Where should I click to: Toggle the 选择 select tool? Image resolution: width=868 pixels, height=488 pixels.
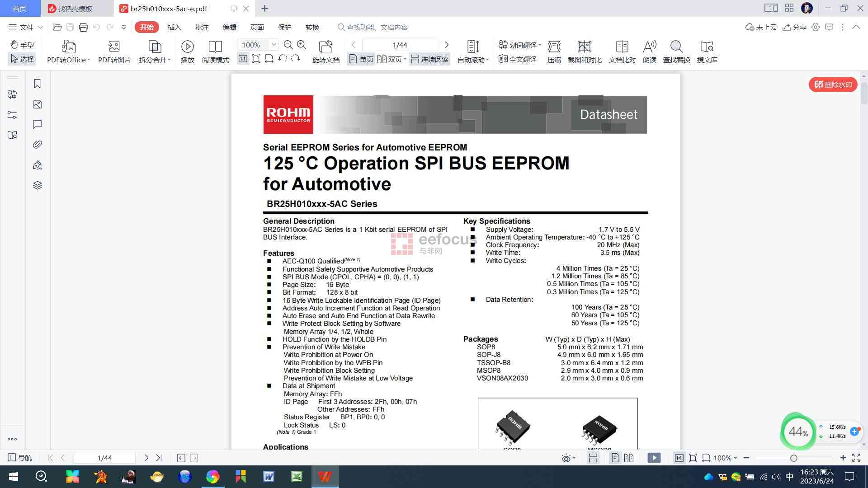pos(22,59)
